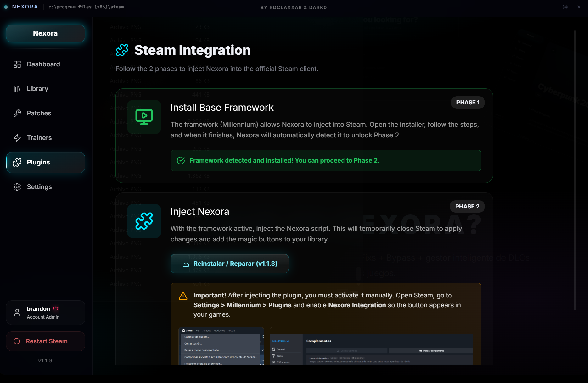Click the "Settings > Millennium > Plugins" text
Image resolution: width=588 pixels, height=383 pixels.
point(243,305)
